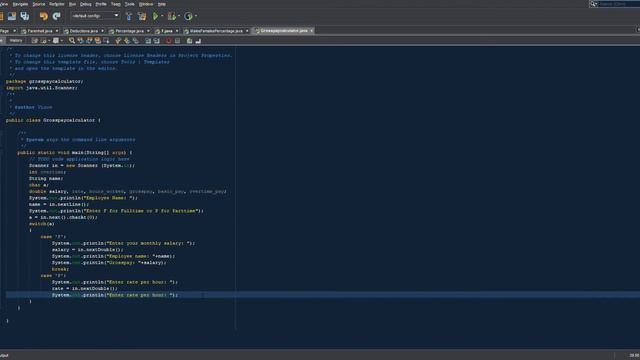Click the 'salary = in.nextDouble();' line
Viewport: 640px width, 360px height.
pos(87,249)
